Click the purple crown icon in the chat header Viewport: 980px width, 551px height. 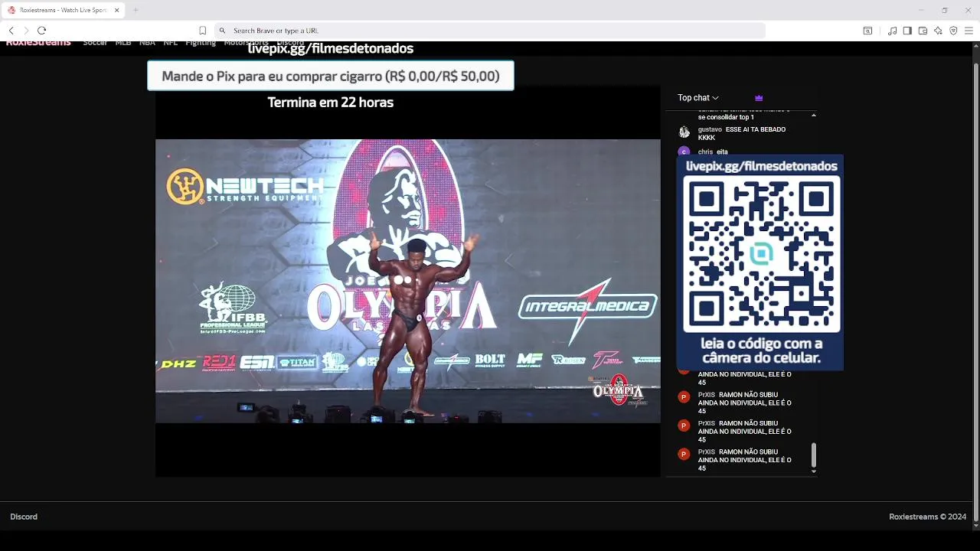tap(759, 98)
